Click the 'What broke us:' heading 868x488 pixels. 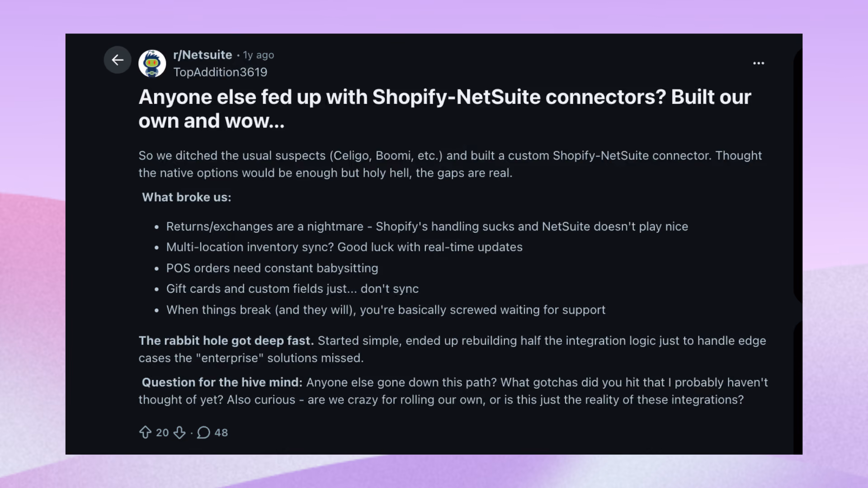186,197
